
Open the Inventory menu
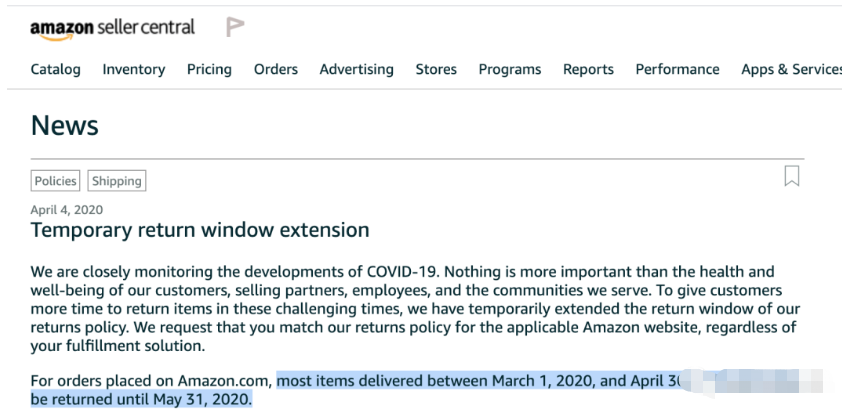coord(134,69)
